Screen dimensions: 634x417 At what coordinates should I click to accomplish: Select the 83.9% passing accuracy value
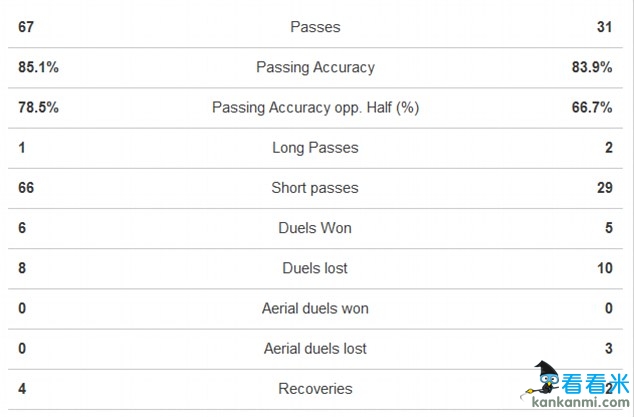[594, 67]
